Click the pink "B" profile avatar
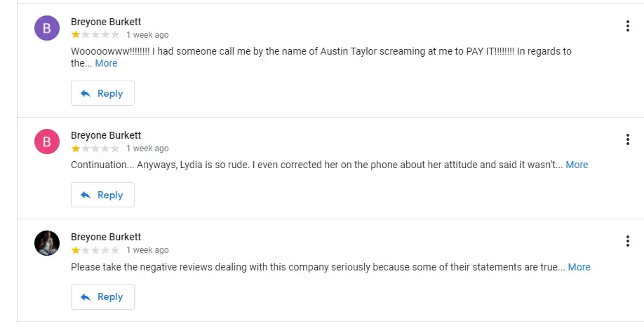Viewport: 644px width, 323px height. click(47, 142)
